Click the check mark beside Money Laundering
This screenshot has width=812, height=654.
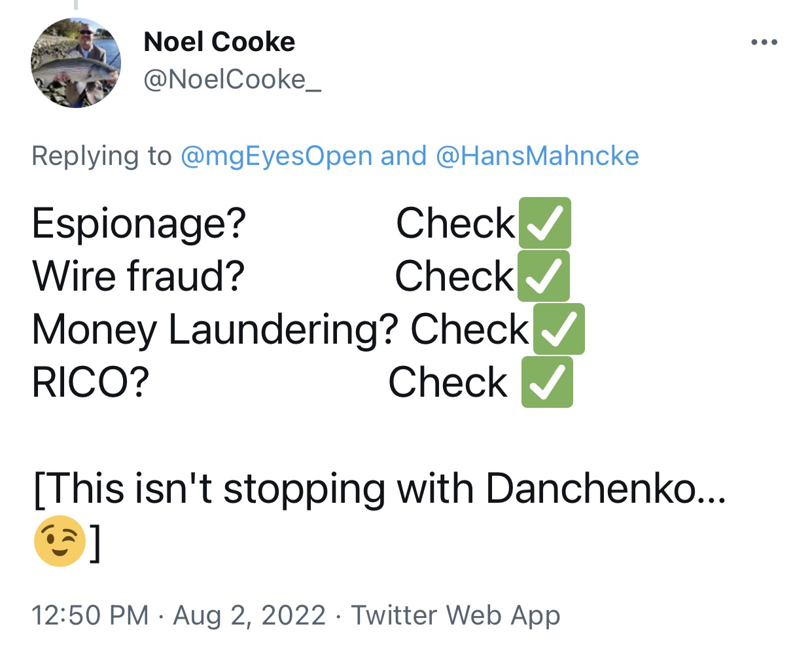click(x=558, y=329)
